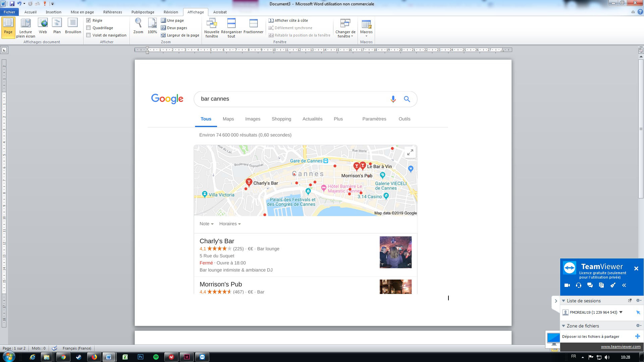The height and width of the screenshot is (362, 644).
Task: Undo last action in Quick Access toolbar
Action: click(x=19, y=4)
